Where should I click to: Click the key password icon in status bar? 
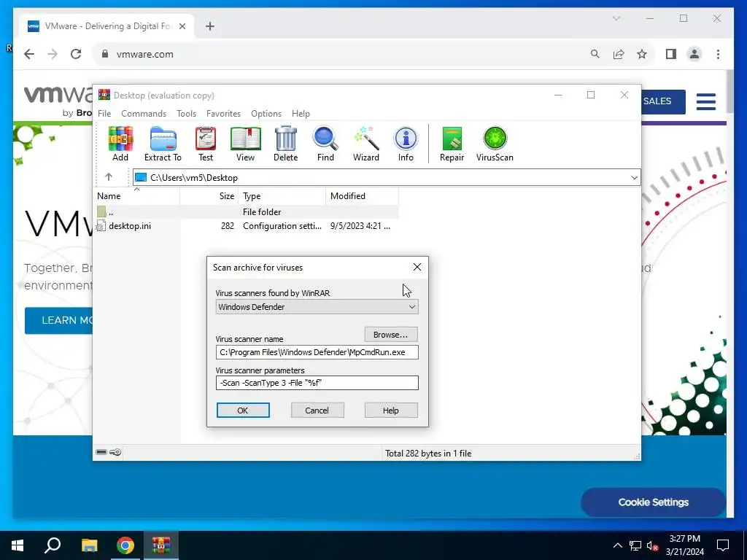(116, 452)
